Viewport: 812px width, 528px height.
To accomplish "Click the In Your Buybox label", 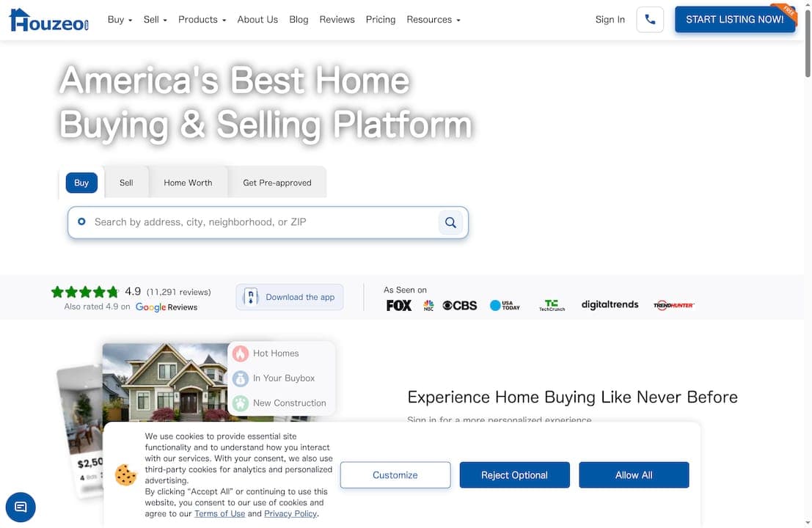I will pyautogui.click(x=284, y=378).
